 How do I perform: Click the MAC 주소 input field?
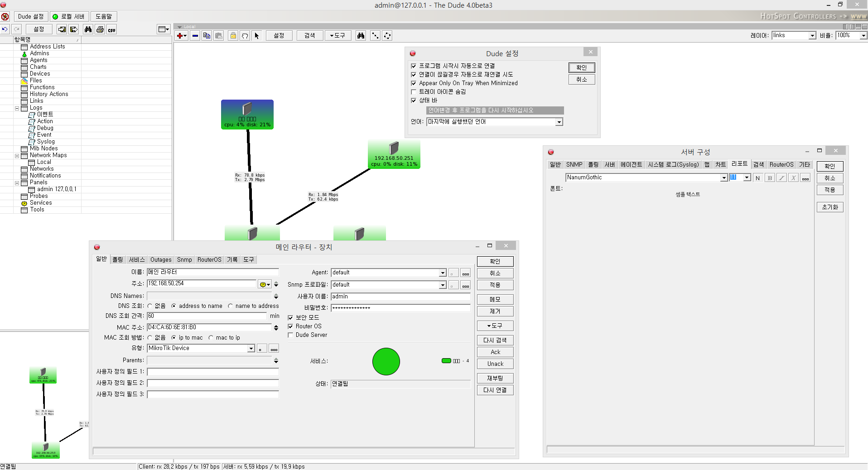[209, 327]
